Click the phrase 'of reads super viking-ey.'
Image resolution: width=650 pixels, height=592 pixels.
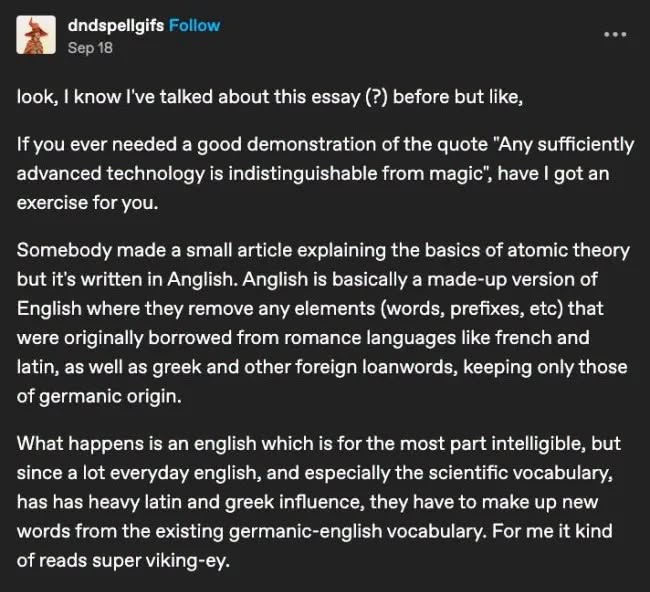(123, 561)
